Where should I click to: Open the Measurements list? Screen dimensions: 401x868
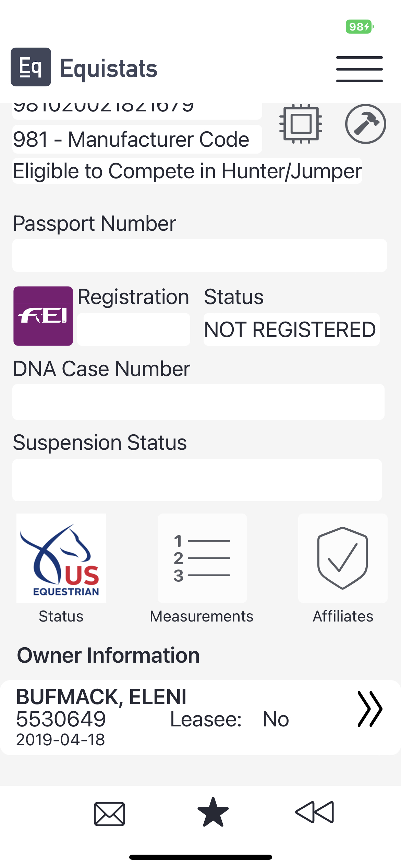pyautogui.click(x=202, y=558)
